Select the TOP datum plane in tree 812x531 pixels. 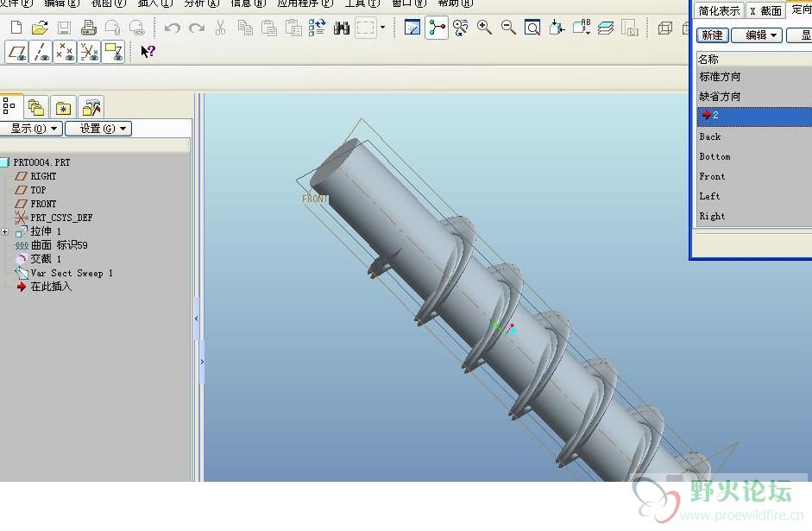point(38,190)
